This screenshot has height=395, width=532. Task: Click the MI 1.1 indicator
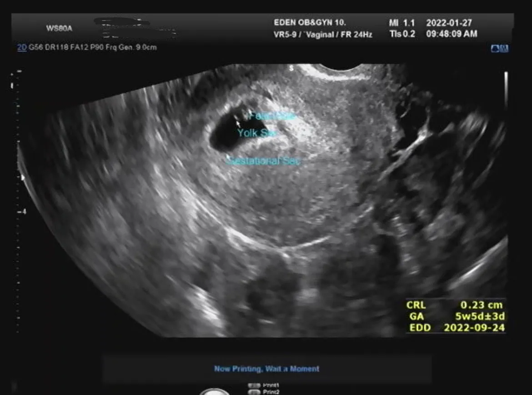point(402,23)
